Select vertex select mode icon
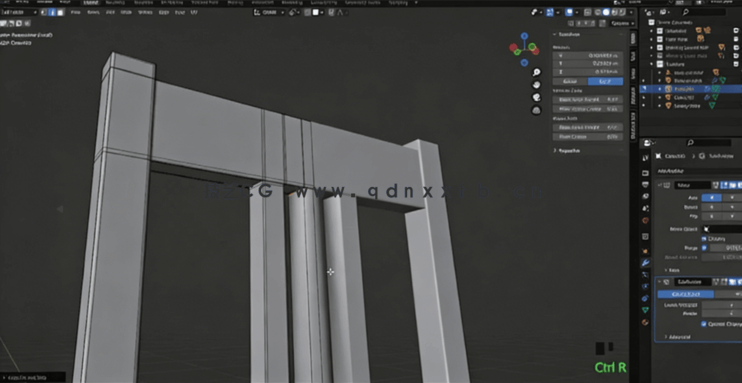 (x=44, y=12)
